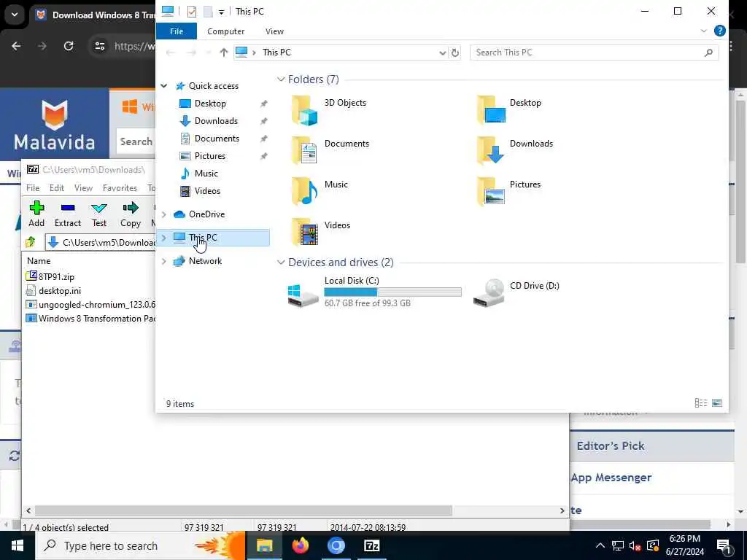Open the Pictures folder in Folders group
Viewport: 747px width, 560px height.
pos(508,190)
